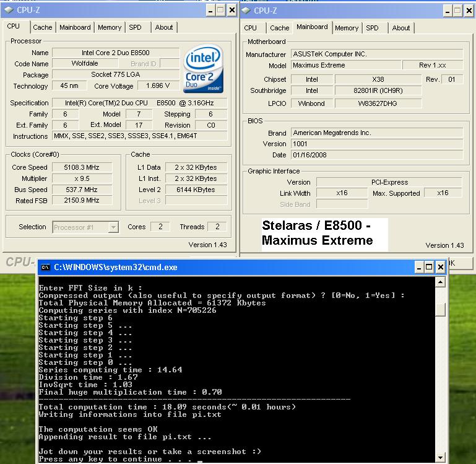The height and width of the screenshot is (464, 476).
Task: Click the Threads count field
Action: point(217,227)
